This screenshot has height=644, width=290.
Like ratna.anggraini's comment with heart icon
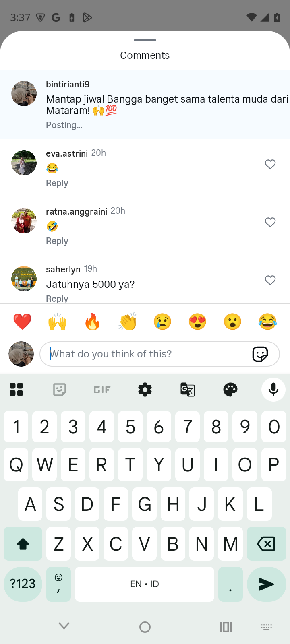point(270,222)
